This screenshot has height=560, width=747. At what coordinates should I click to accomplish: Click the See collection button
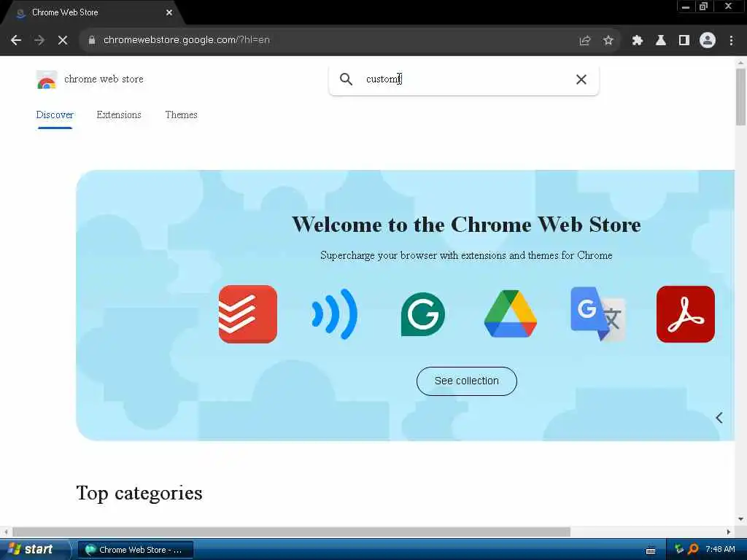(466, 381)
